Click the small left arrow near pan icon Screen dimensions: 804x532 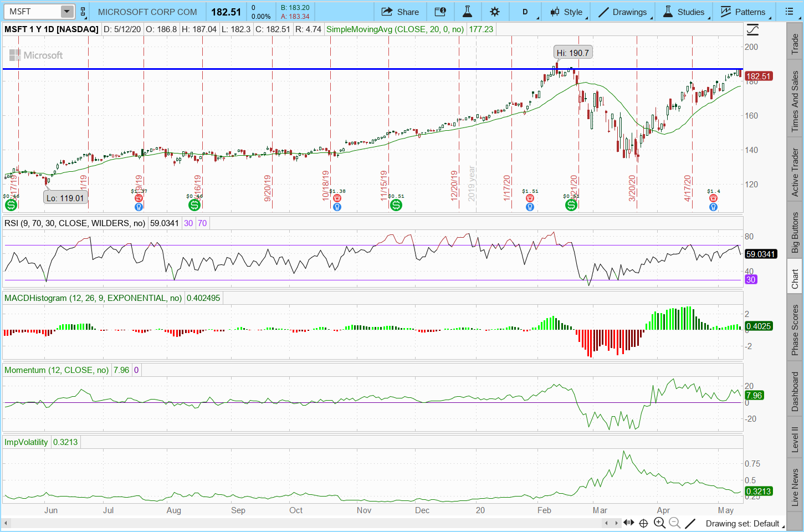tap(607, 523)
